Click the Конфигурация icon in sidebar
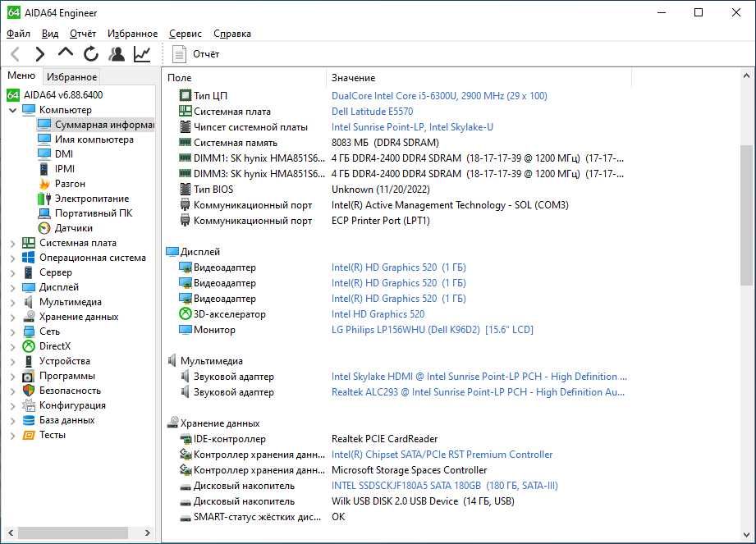 coord(29,405)
